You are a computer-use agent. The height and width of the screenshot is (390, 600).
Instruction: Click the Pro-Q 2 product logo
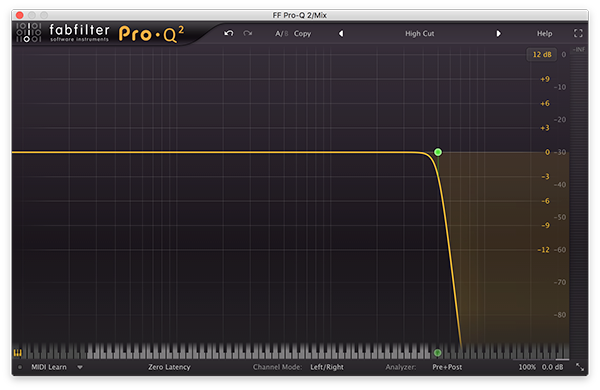click(152, 34)
